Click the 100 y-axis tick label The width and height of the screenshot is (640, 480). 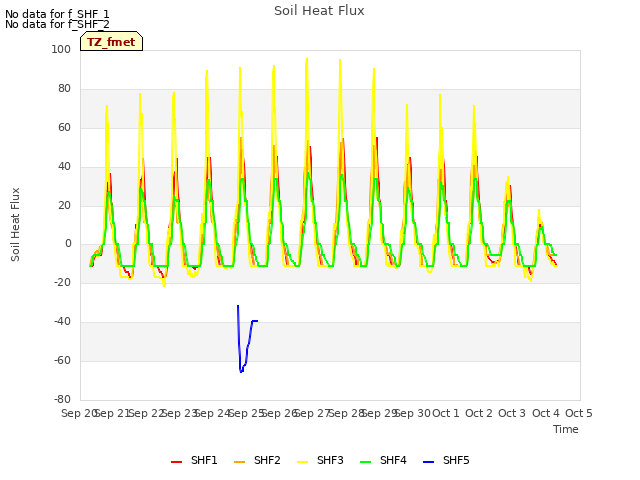point(61,49)
